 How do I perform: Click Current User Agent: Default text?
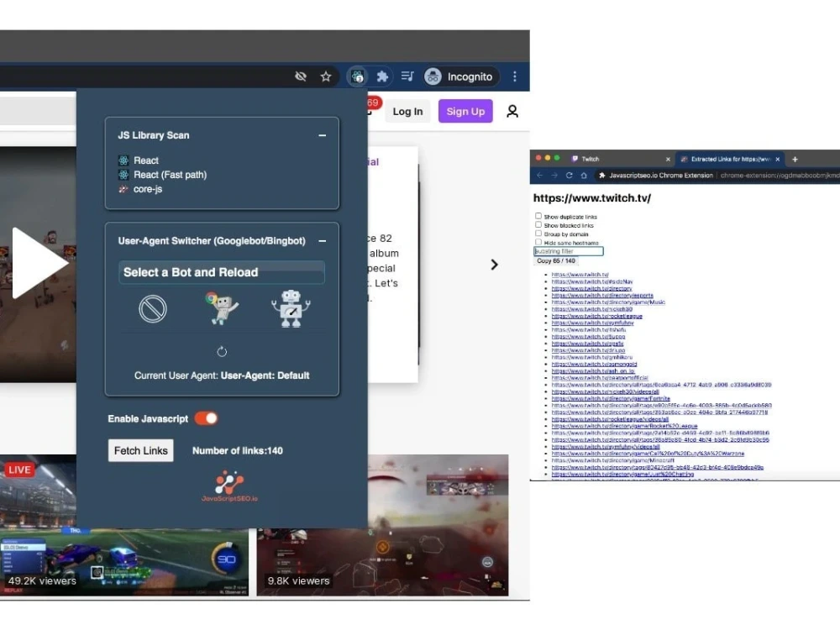222,375
